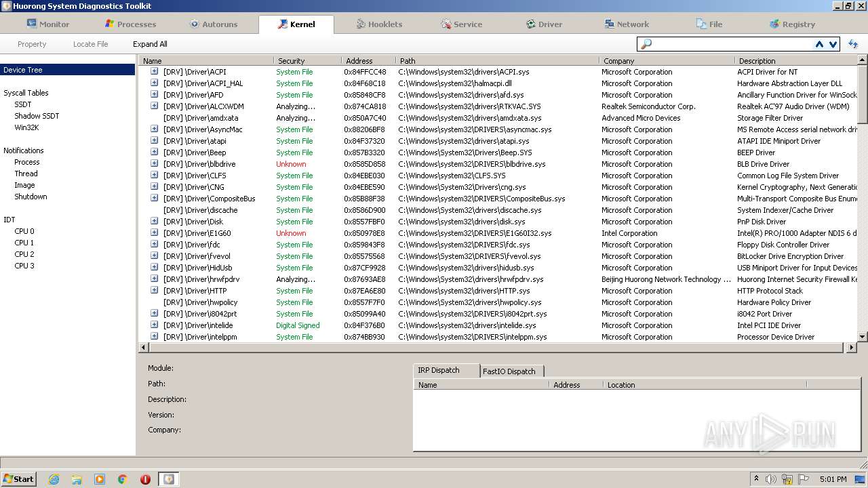Expand the \Driver\blbdrive row

coord(155,163)
